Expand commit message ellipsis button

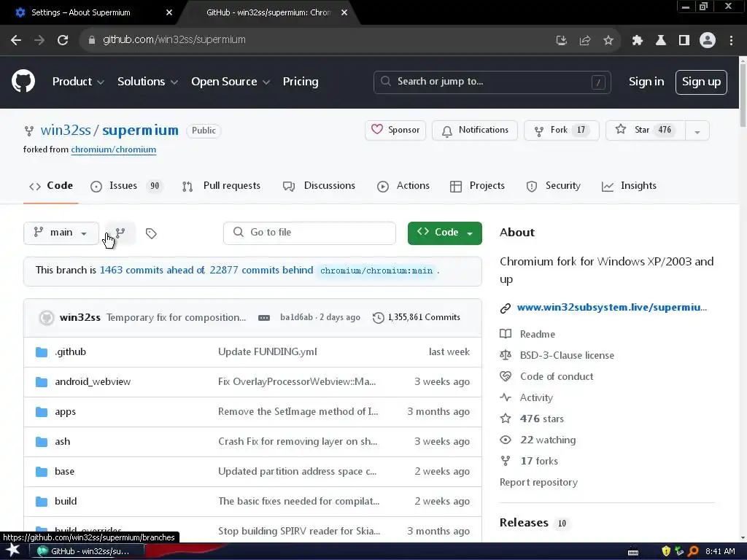click(264, 318)
